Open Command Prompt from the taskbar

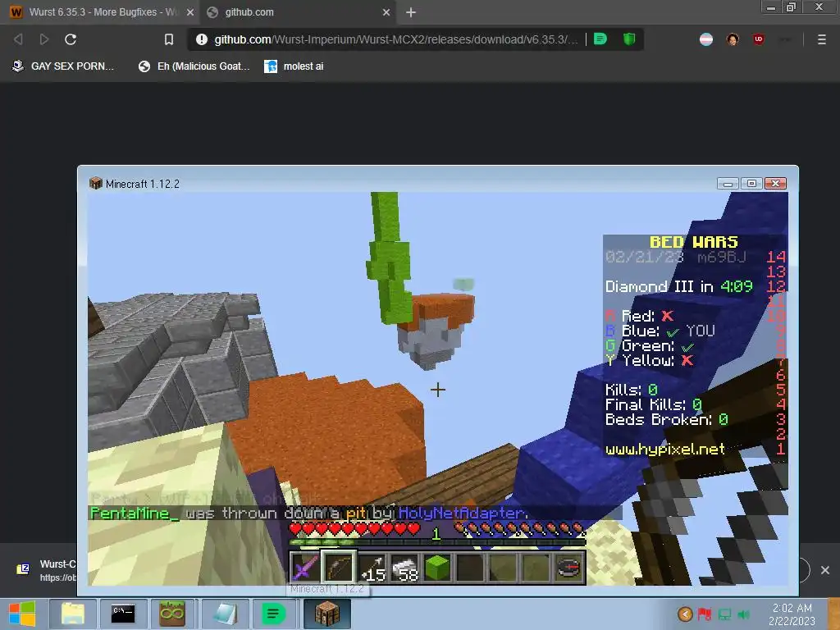pyautogui.click(x=123, y=614)
